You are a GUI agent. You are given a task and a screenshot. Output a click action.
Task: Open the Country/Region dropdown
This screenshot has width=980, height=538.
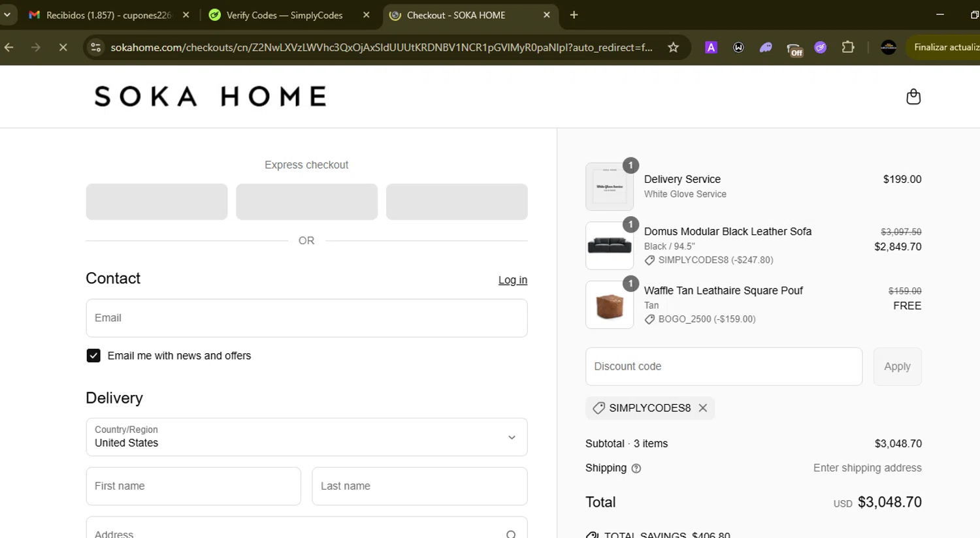coord(306,437)
